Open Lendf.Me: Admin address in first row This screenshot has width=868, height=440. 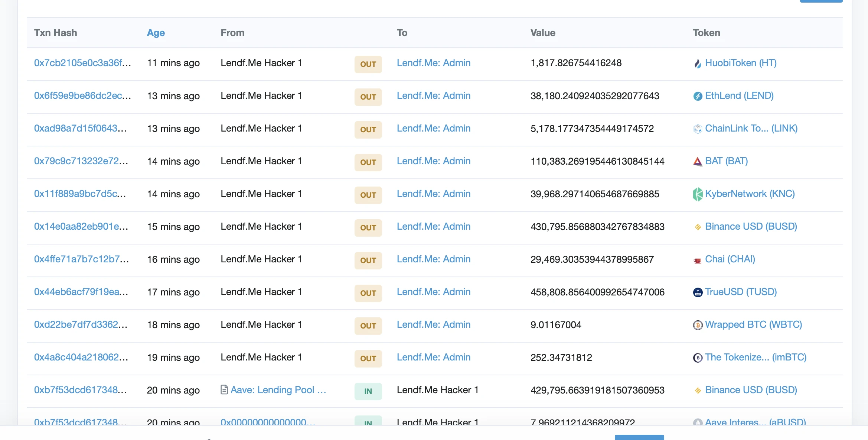pos(434,63)
